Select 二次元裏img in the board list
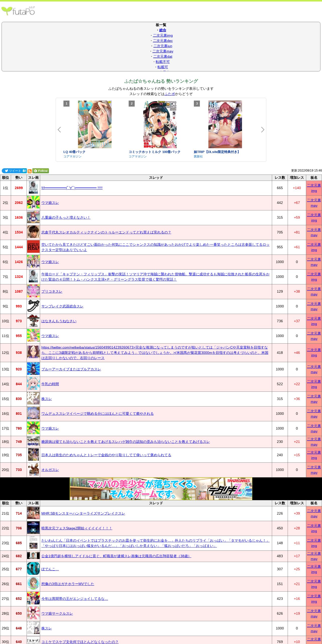322x644 pixels. [x=163, y=35]
